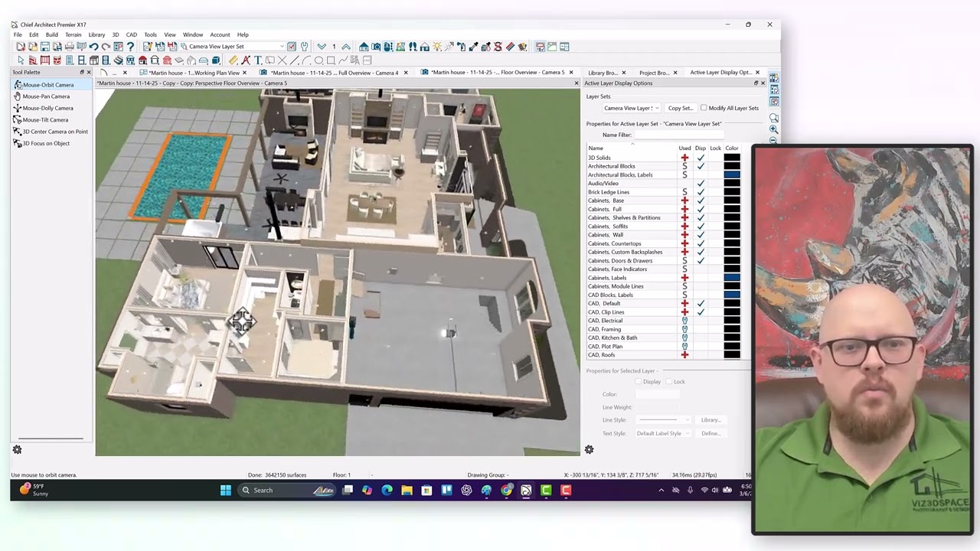The height and width of the screenshot is (551, 980).
Task: Toggle display of Cabinets, Countertops layer
Action: [x=701, y=243]
